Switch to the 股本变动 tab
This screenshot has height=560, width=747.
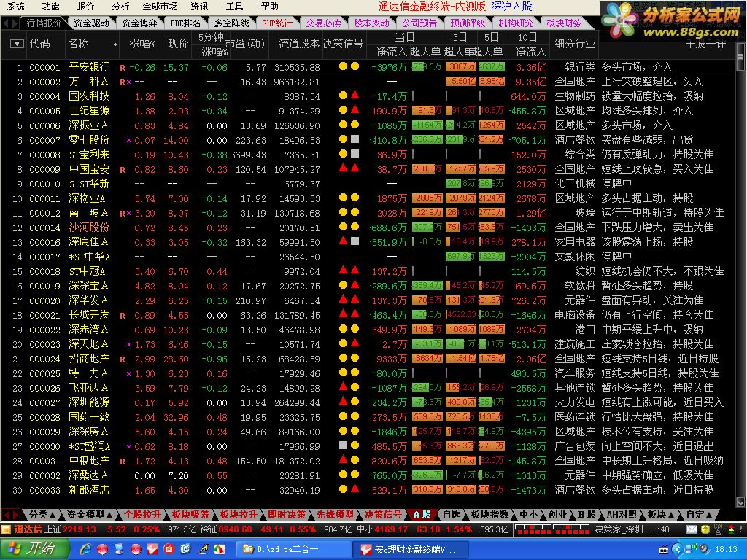(371, 23)
